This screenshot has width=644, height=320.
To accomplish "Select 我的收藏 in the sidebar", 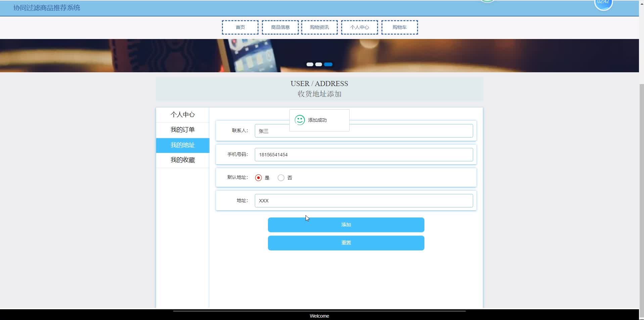I will tap(182, 160).
